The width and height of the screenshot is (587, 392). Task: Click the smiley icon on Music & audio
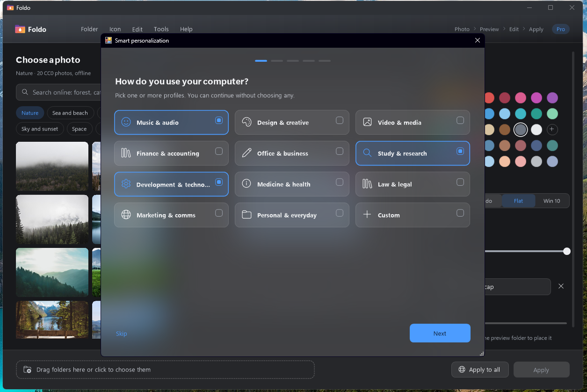click(126, 122)
